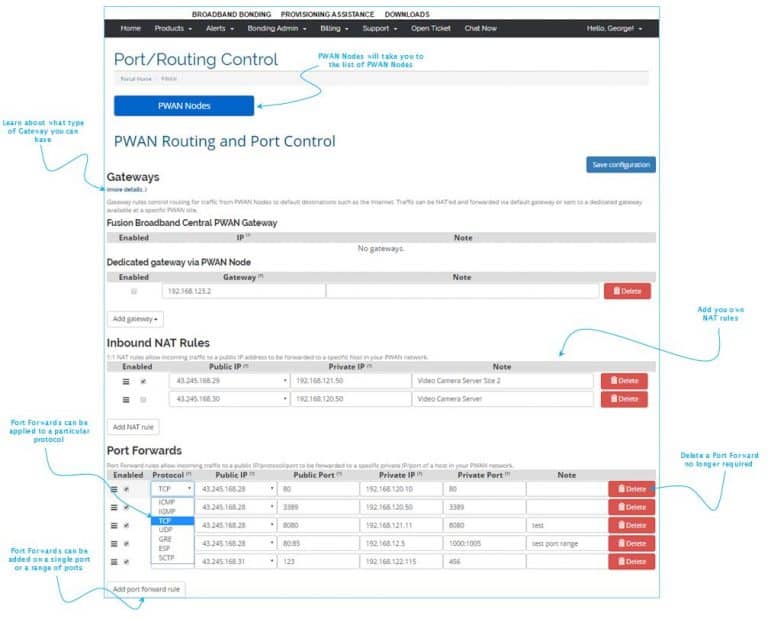
Task: Click Note field of 192.168.123.2 gateway
Action: coord(461,291)
